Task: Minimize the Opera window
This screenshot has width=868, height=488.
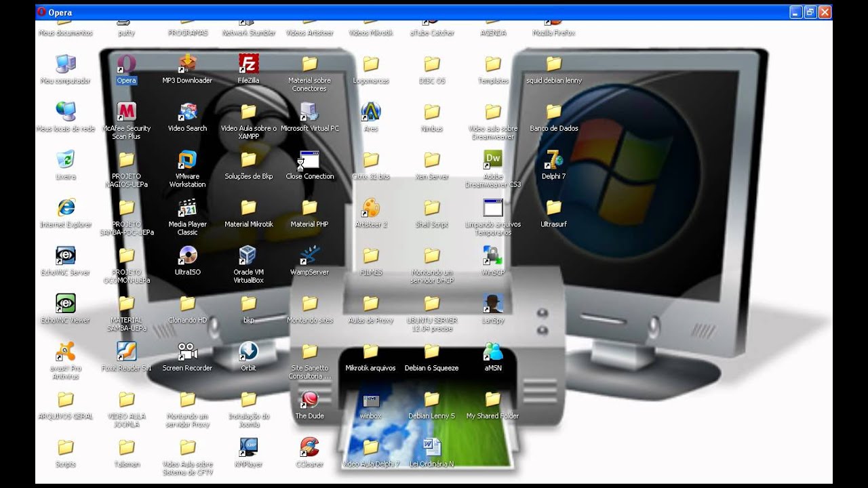Action: (796, 12)
